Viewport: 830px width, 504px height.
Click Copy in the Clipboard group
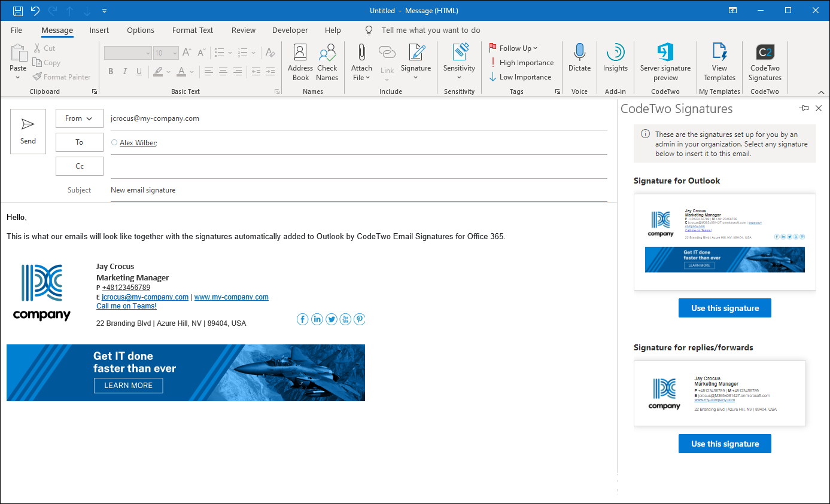[x=47, y=63]
